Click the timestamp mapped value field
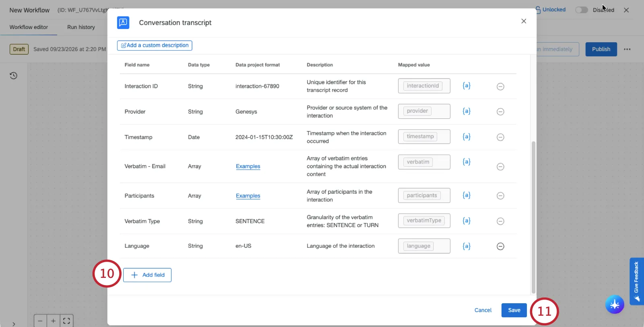This screenshot has height=327, width=644. (x=424, y=137)
